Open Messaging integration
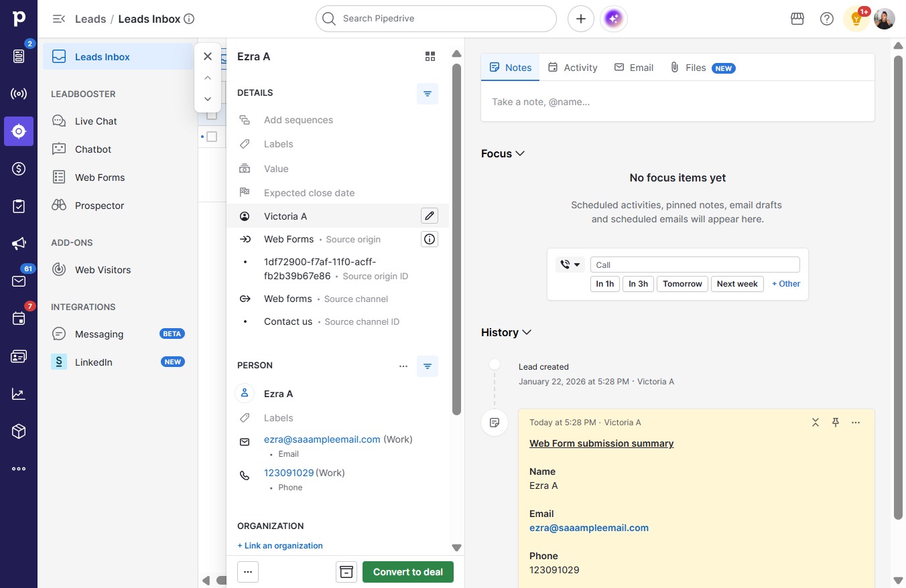 (x=118, y=334)
